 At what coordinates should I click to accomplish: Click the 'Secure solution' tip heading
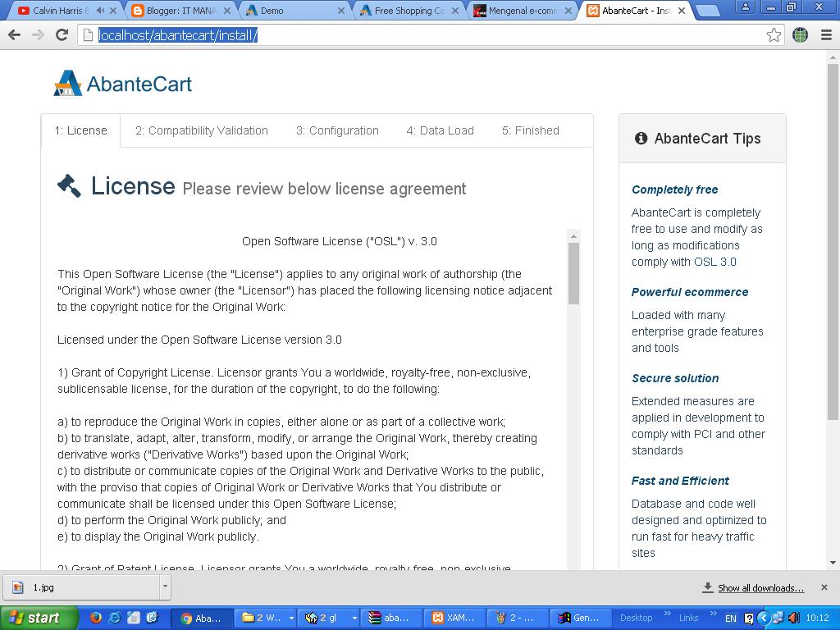[x=675, y=378]
